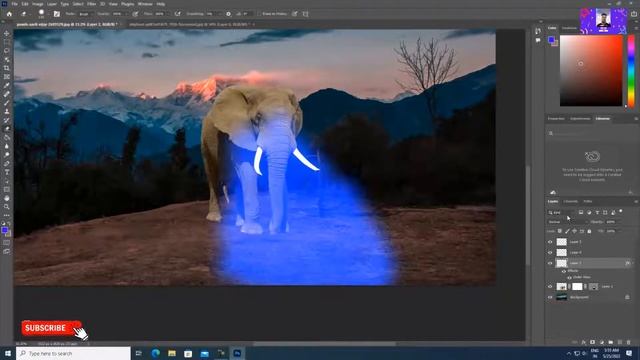Click the layer mask thumbnail on Layer 1
The image size is (640, 360).
[577, 287]
